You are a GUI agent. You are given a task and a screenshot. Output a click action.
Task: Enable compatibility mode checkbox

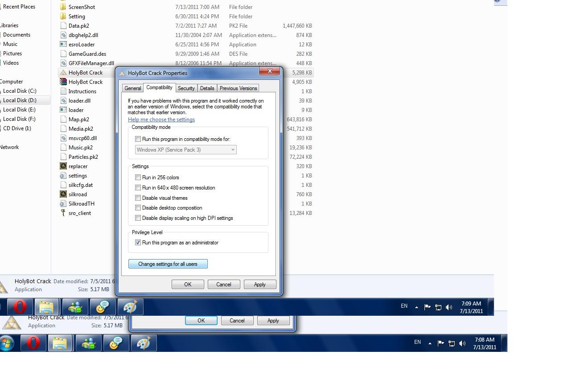138,139
